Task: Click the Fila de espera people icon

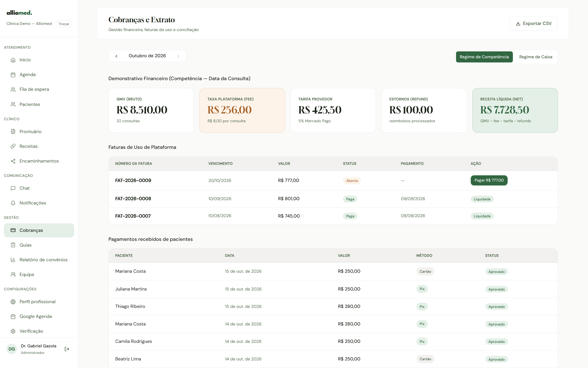Action: click(x=13, y=89)
